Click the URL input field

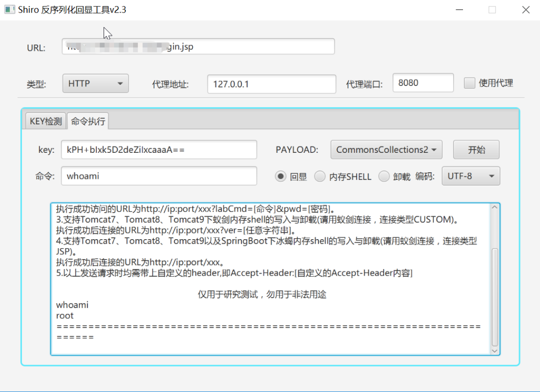click(198, 46)
